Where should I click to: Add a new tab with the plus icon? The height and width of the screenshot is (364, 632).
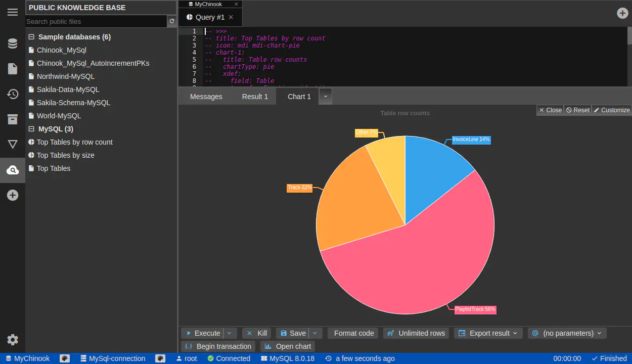(622, 13)
